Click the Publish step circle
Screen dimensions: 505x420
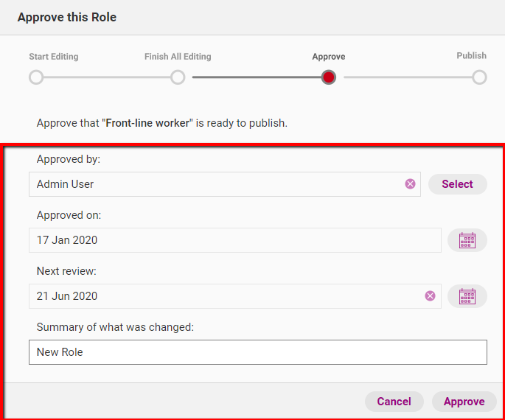point(479,77)
